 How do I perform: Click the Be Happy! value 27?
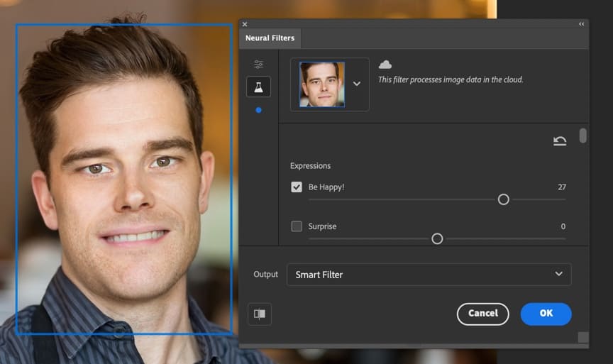tap(562, 187)
